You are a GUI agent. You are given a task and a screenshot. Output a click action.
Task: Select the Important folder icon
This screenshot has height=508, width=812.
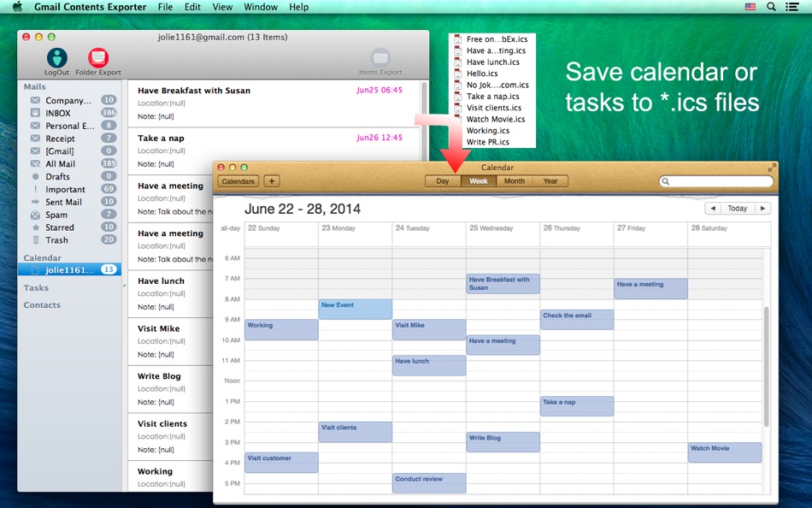tap(35, 189)
